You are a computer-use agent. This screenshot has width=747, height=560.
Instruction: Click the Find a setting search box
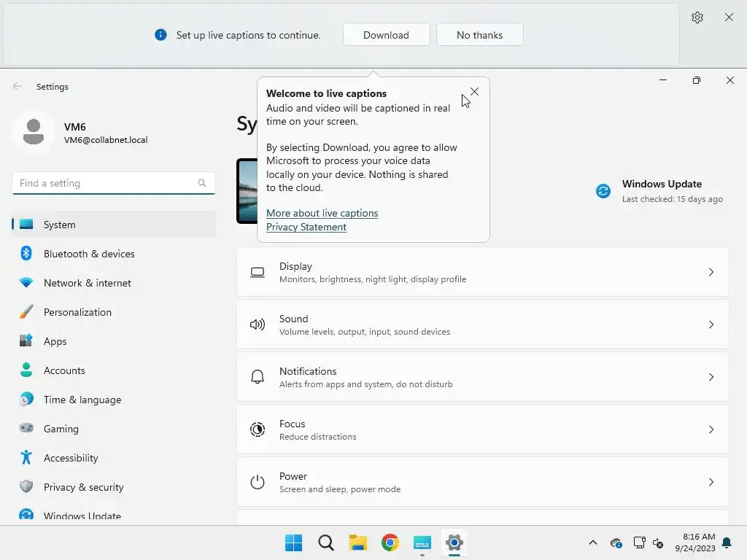pos(113,183)
